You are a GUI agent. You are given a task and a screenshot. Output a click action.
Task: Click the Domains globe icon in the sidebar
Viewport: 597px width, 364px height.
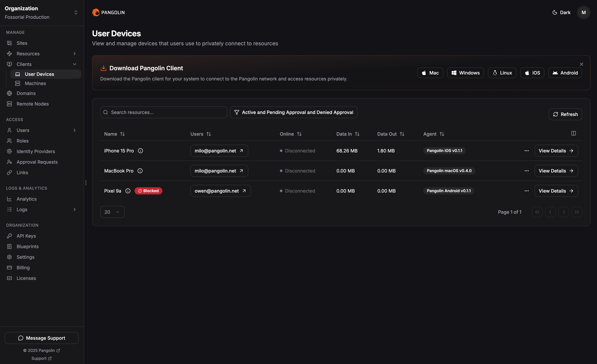[x=9, y=93]
